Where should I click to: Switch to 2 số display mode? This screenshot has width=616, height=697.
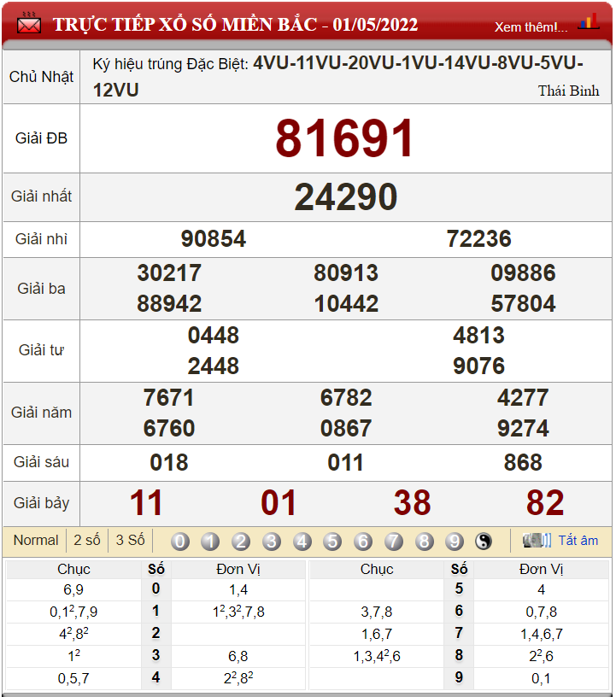(87, 540)
